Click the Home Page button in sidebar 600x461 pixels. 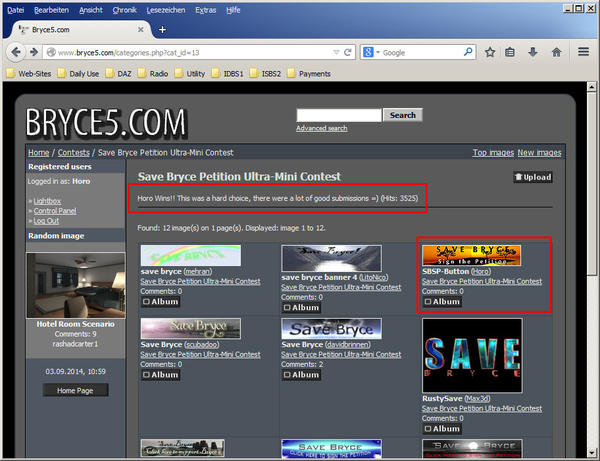pos(75,390)
